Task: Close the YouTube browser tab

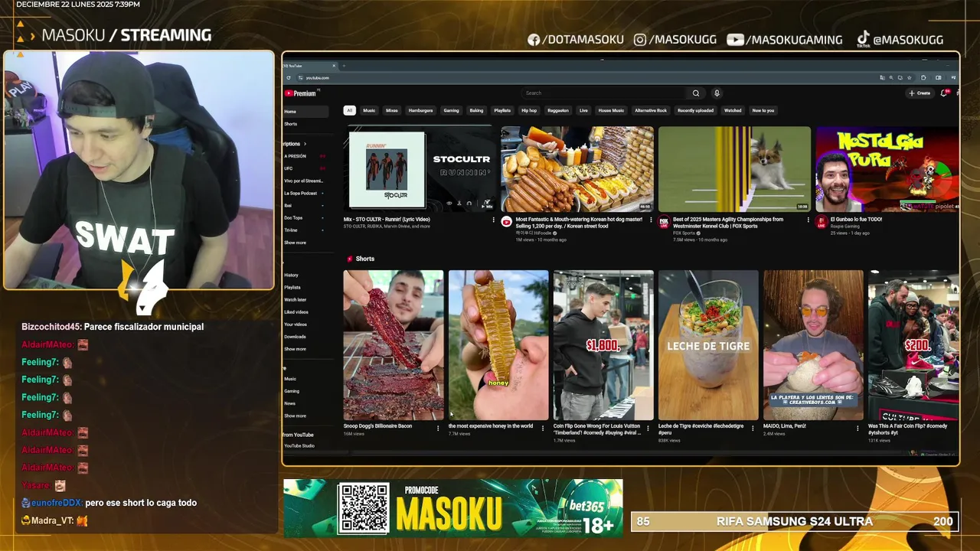Action: (334, 66)
